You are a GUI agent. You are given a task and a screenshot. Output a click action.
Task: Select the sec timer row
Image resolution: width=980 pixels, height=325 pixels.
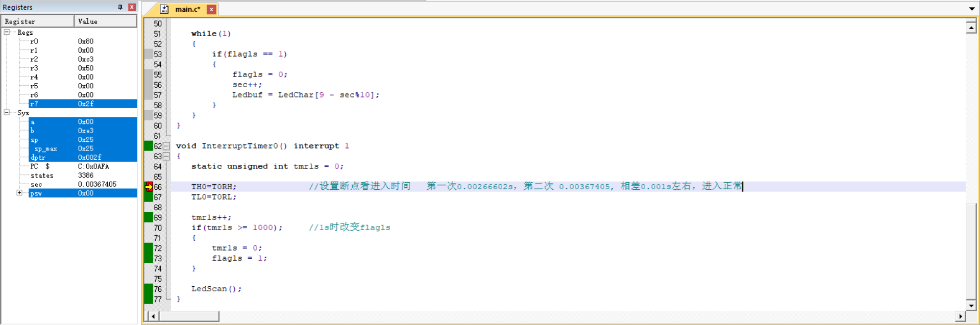[83, 184]
